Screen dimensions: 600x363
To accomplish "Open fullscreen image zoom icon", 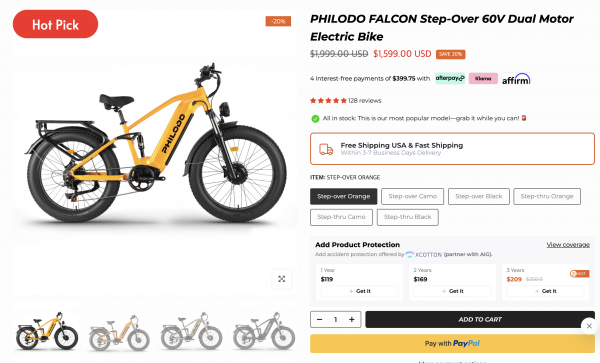I will (282, 279).
